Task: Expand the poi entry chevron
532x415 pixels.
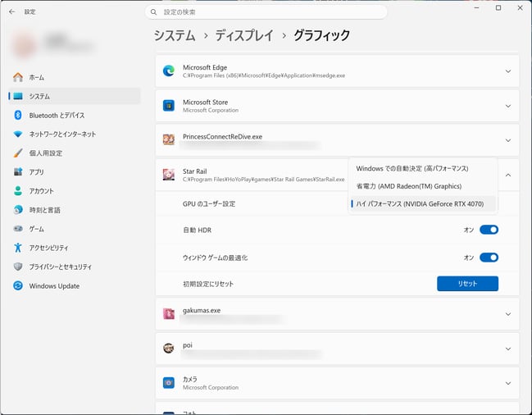Action: [x=508, y=349]
